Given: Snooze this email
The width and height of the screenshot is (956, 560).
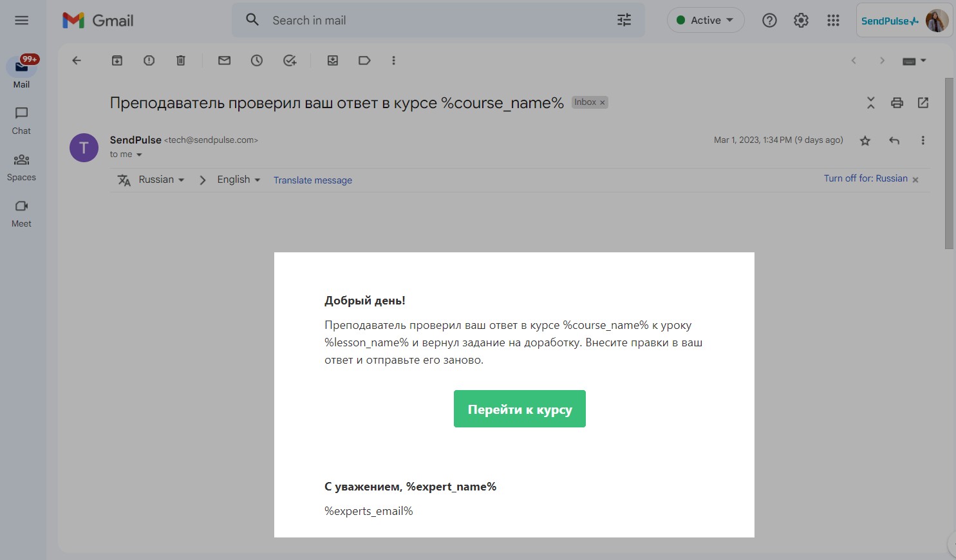Looking at the screenshot, I should tap(257, 61).
